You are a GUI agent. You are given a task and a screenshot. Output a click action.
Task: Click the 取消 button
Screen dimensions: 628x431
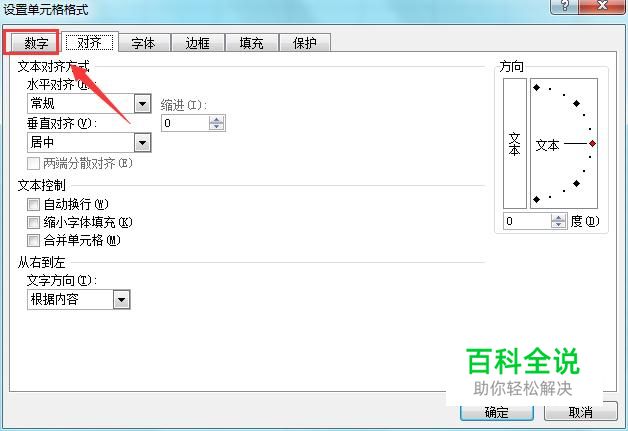(x=580, y=412)
